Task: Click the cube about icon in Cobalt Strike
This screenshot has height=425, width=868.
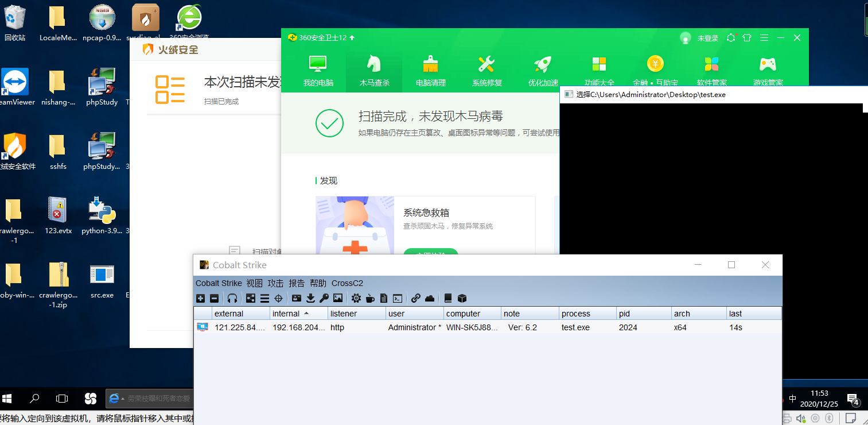Action: 462,298
